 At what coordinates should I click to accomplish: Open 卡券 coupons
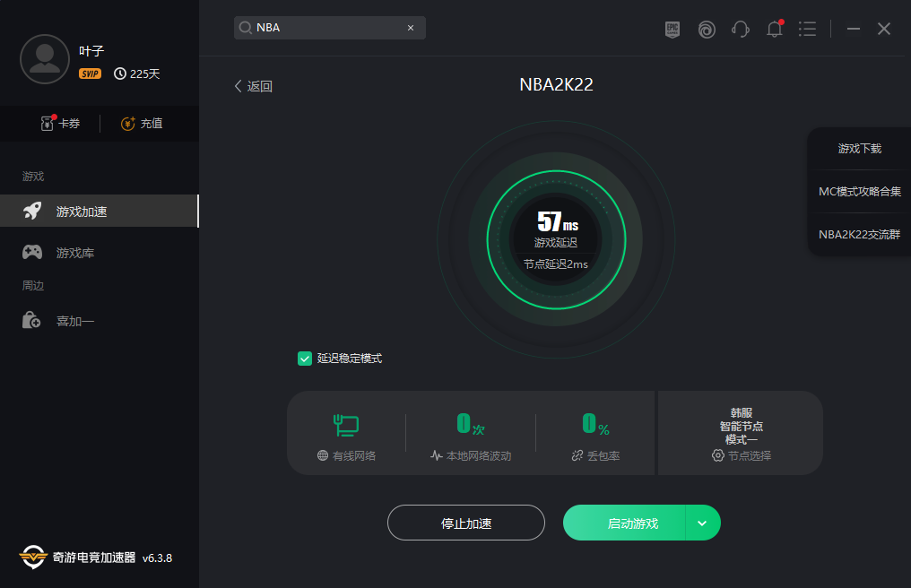pyautogui.click(x=60, y=123)
